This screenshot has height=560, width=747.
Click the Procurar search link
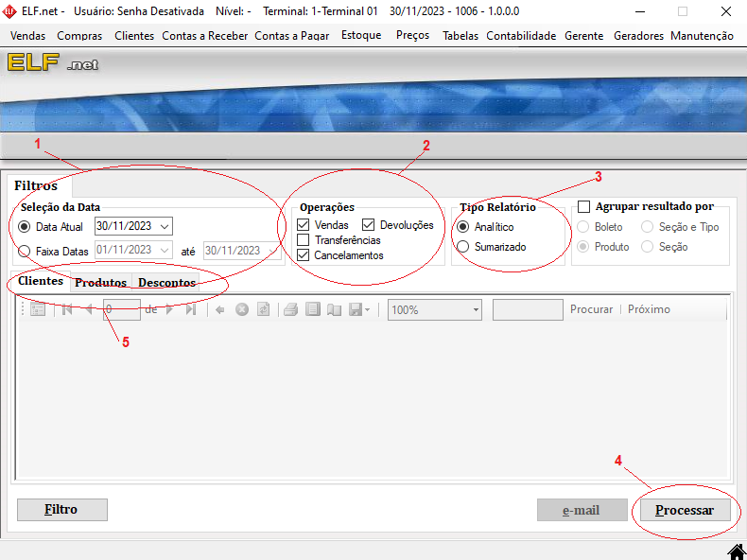592,309
